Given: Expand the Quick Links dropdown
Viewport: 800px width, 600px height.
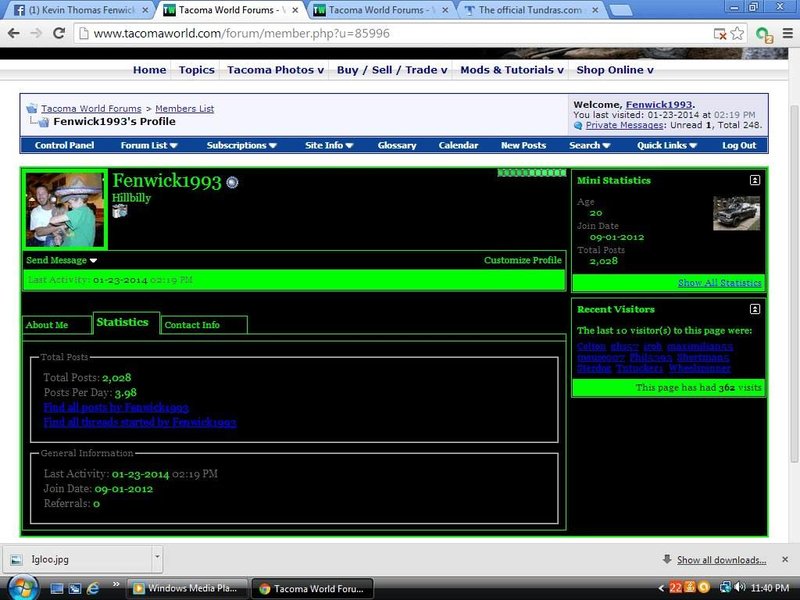Looking at the screenshot, I should point(667,145).
